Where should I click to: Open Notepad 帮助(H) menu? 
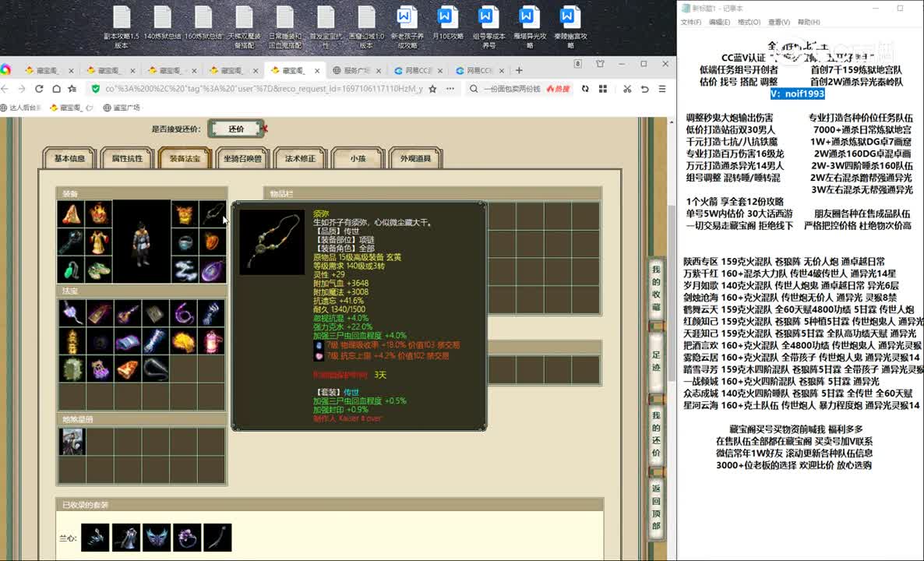[x=809, y=22]
